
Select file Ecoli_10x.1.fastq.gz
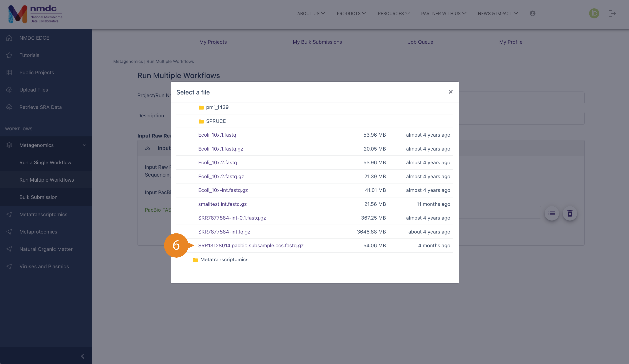[220, 149]
